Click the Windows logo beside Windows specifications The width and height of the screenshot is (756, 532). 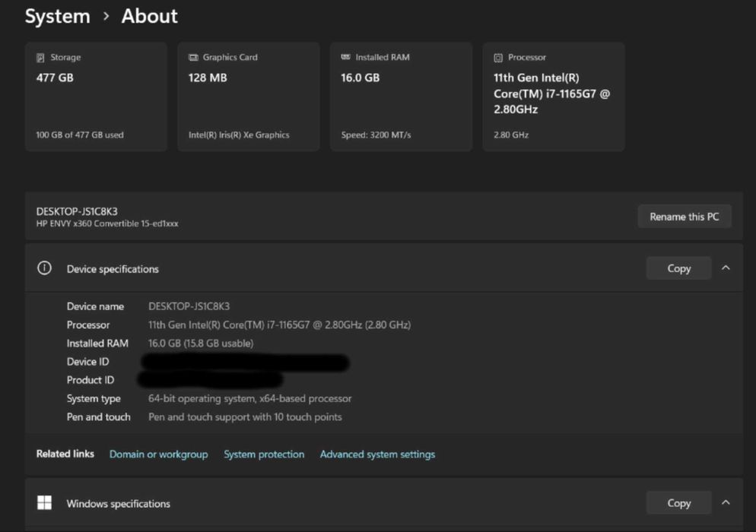[44, 502]
